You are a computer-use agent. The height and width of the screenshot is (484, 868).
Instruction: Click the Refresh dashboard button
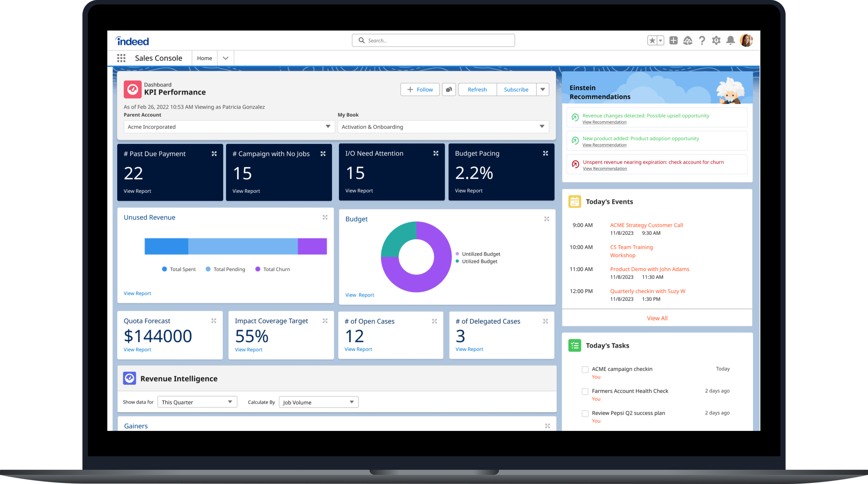tap(477, 89)
